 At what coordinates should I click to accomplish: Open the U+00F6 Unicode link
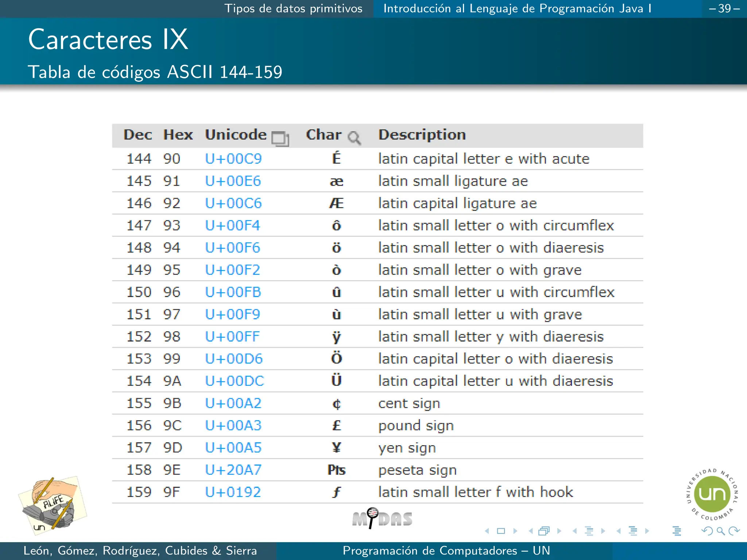233,248
